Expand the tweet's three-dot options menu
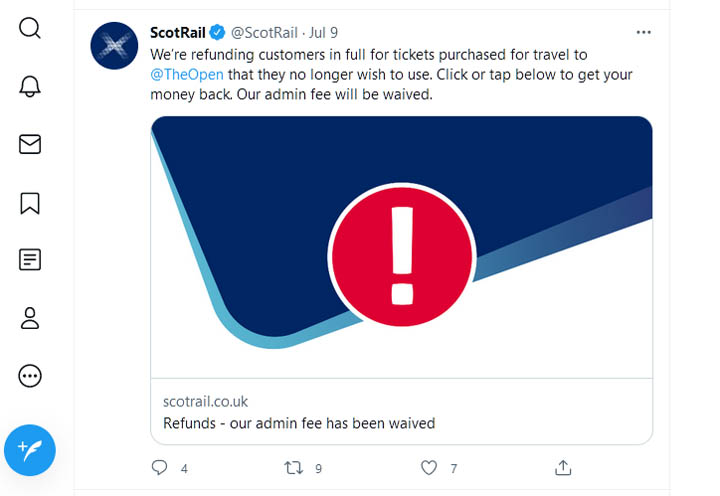720x496 pixels. pyautogui.click(x=643, y=32)
